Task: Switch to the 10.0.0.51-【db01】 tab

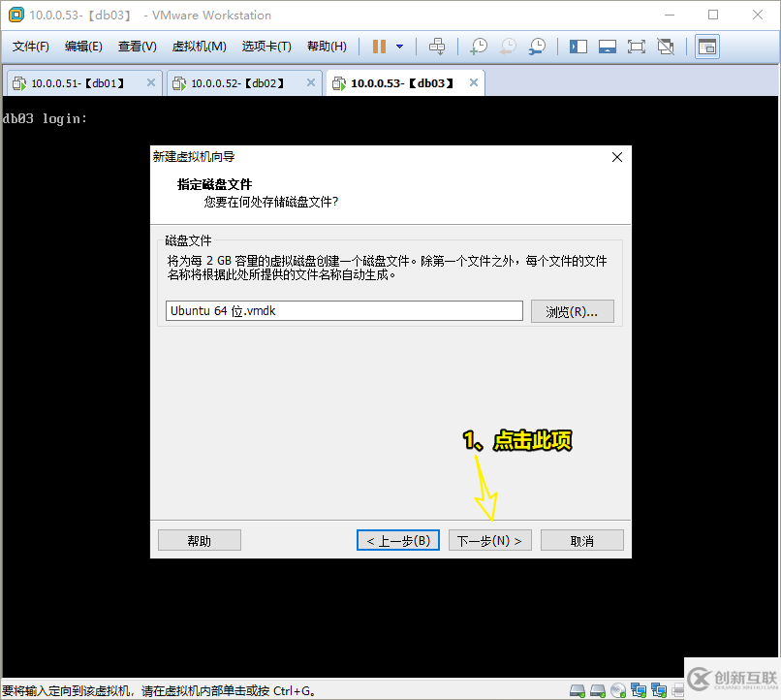Action: tap(82, 82)
